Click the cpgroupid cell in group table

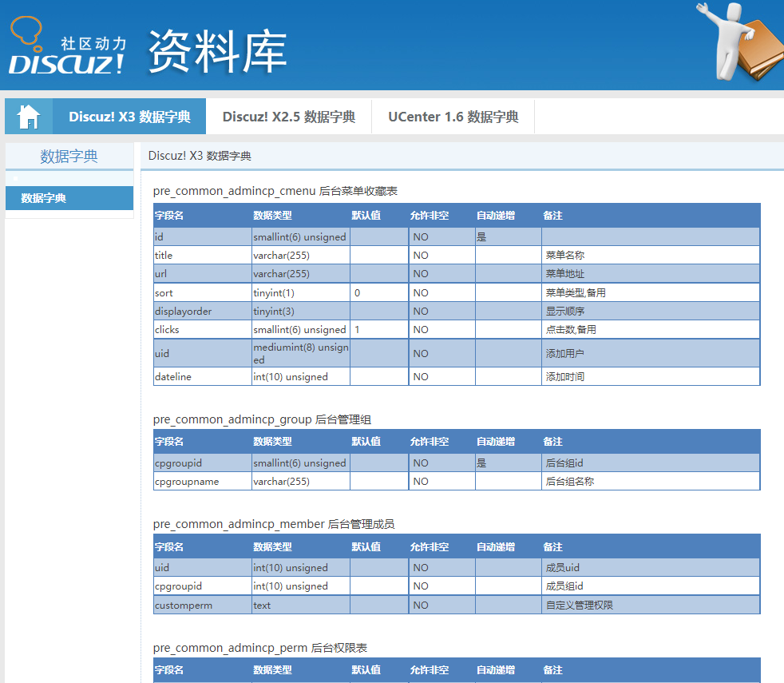203,463
